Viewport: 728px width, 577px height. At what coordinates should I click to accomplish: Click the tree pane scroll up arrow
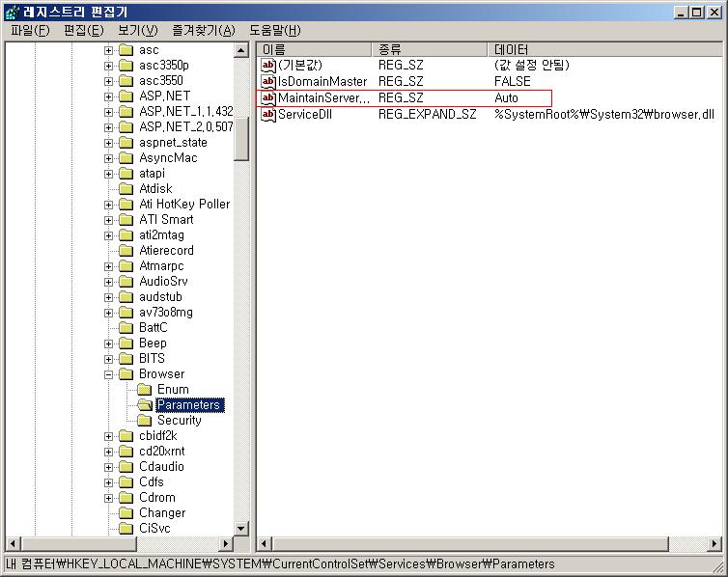pos(241,50)
